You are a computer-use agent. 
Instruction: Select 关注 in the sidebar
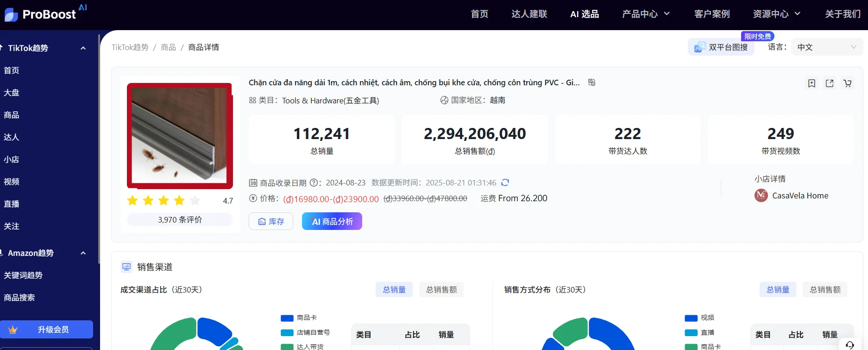click(12, 226)
